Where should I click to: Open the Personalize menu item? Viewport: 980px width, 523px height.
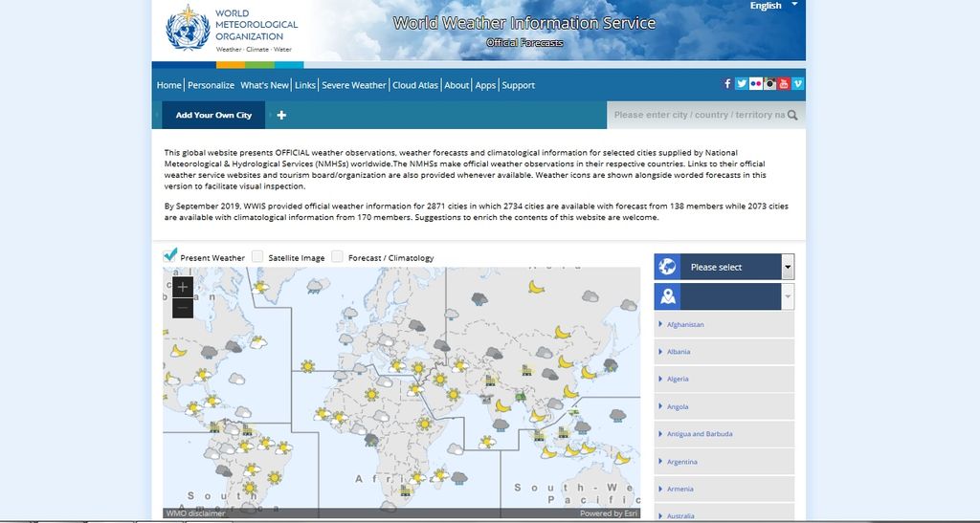pos(212,85)
